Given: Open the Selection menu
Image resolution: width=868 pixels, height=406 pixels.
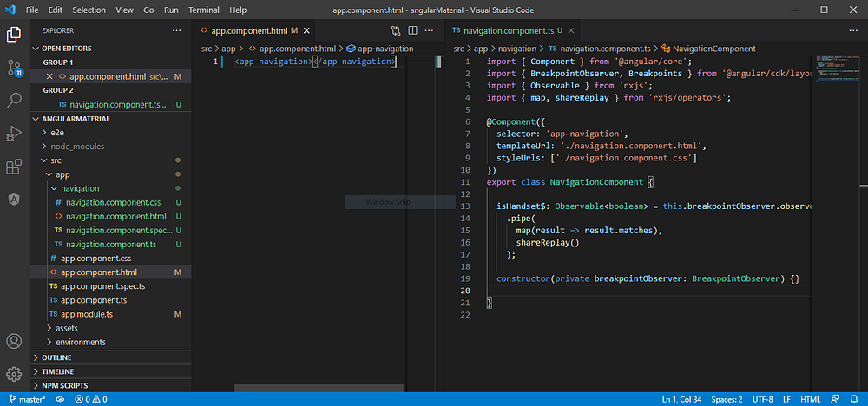Looking at the screenshot, I should click(89, 10).
